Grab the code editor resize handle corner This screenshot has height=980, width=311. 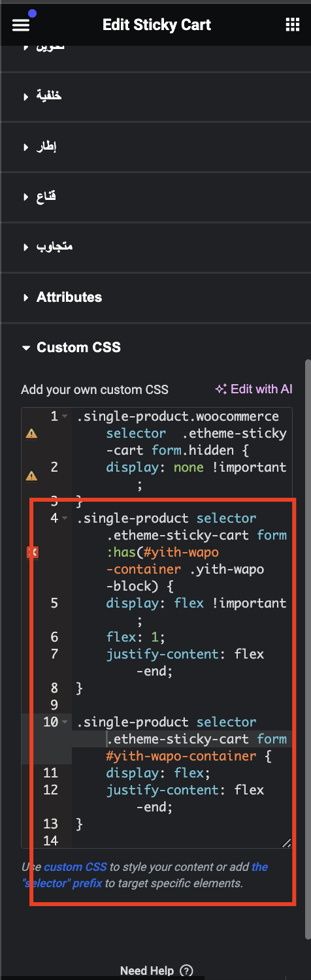point(286,843)
